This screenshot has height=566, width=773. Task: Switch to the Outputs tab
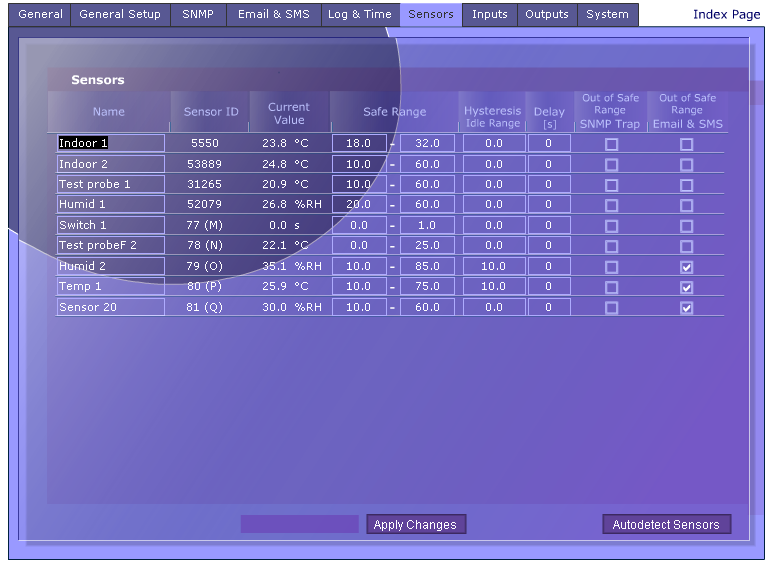click(x=547, y=14)
